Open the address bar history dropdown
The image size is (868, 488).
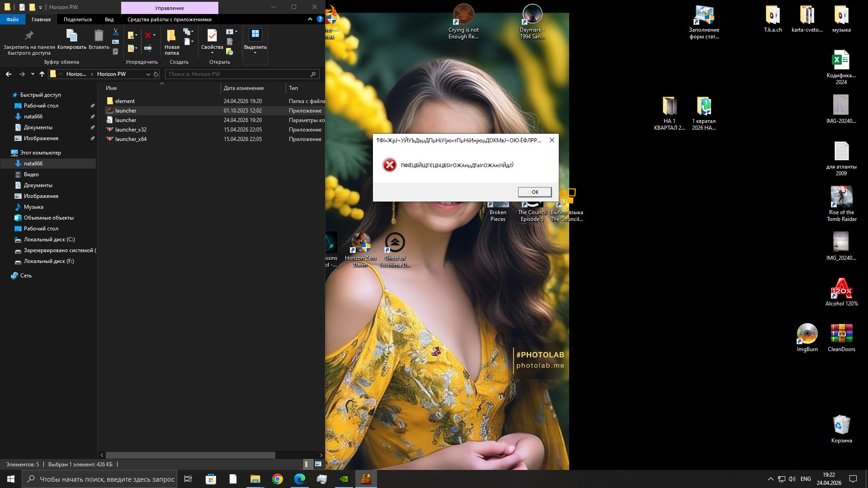click(x=148, y=74)
